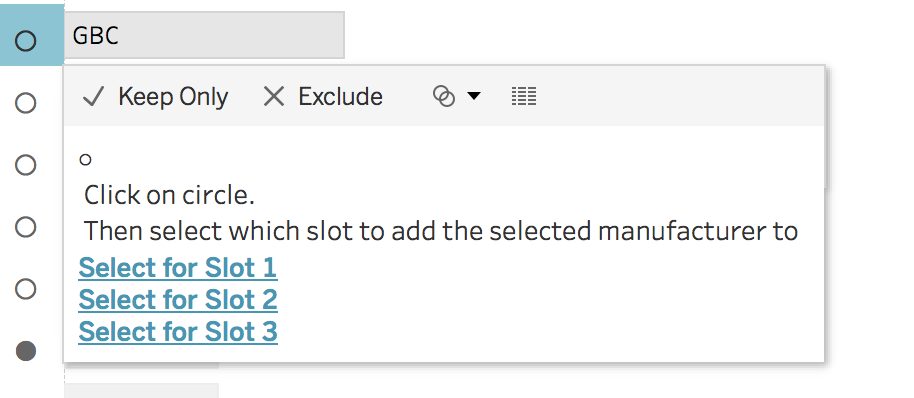The image size is (914, 398).
Task: Choose the Keep Only text option
Action: click(x=173, y=97)
